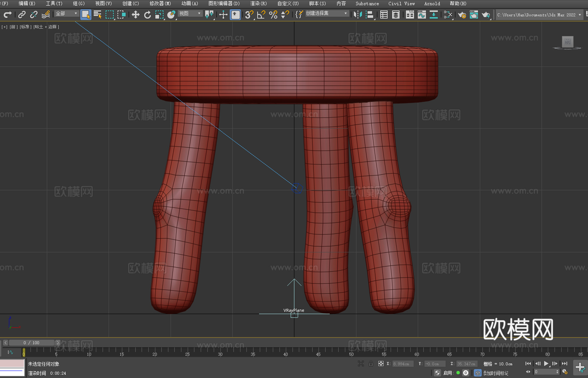Toggle the Selection Lock padlock icon
This screenshot has height=378, width=588.
point(371,364)
